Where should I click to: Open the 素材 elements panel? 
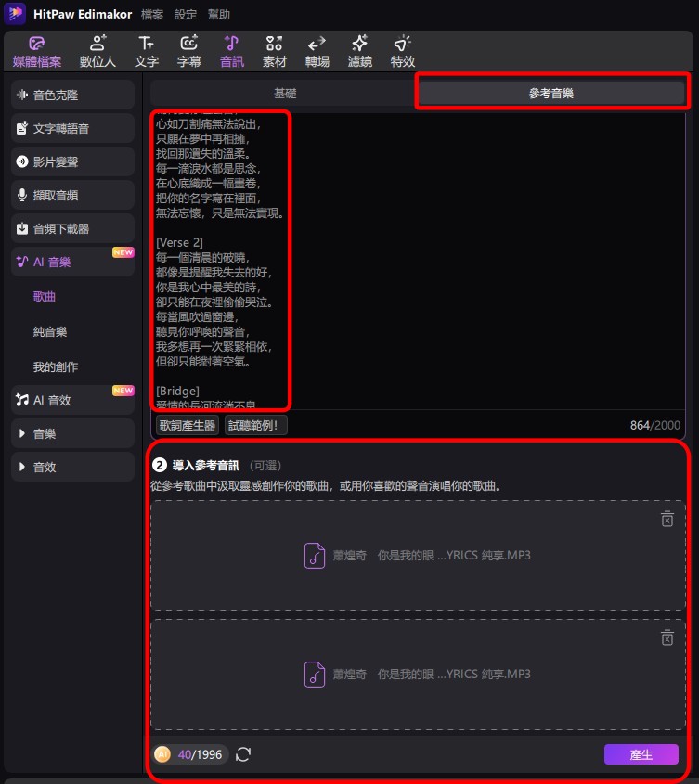coord(274,52)
